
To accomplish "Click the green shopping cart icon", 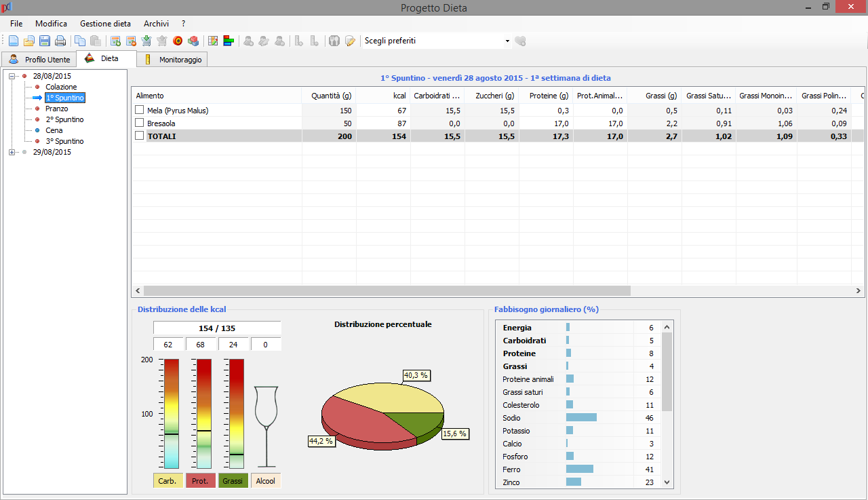I will (x=146, y=41).
